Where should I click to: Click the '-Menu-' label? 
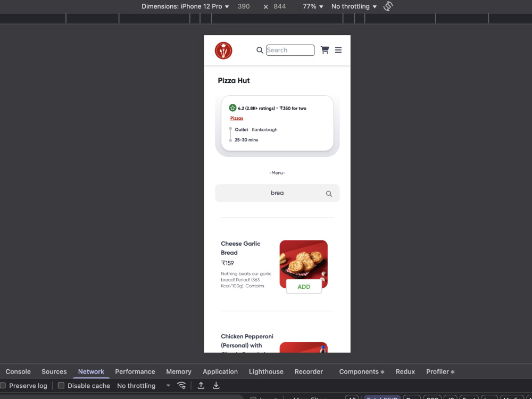click(x=277, y=173)
